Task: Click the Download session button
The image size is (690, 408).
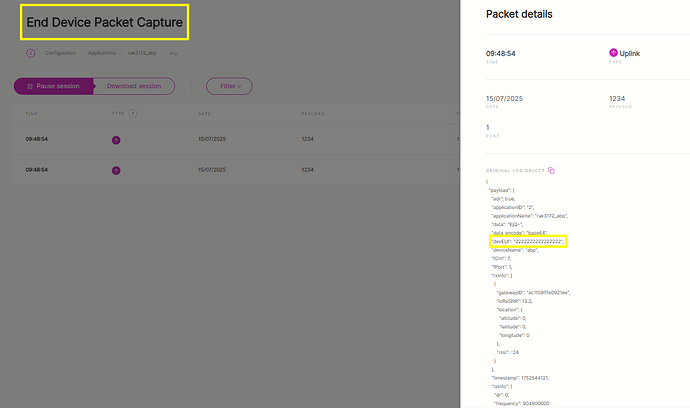Action: click(134, 86)
